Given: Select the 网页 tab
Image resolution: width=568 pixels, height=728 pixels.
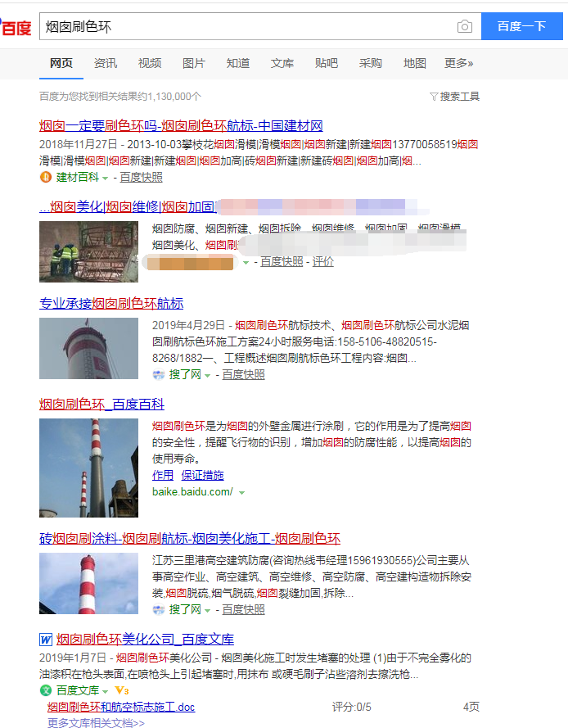Looking at the screenshot, I should pos(61,63).
